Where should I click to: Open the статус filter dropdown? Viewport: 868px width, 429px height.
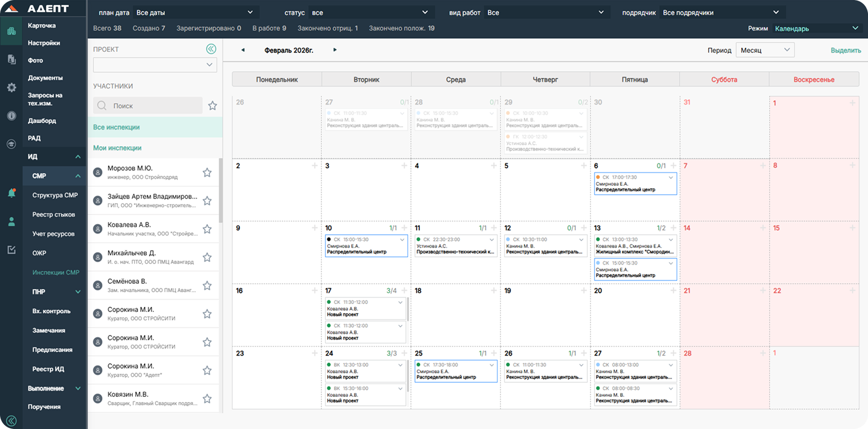pyautogui.click(x=370, y=12)
